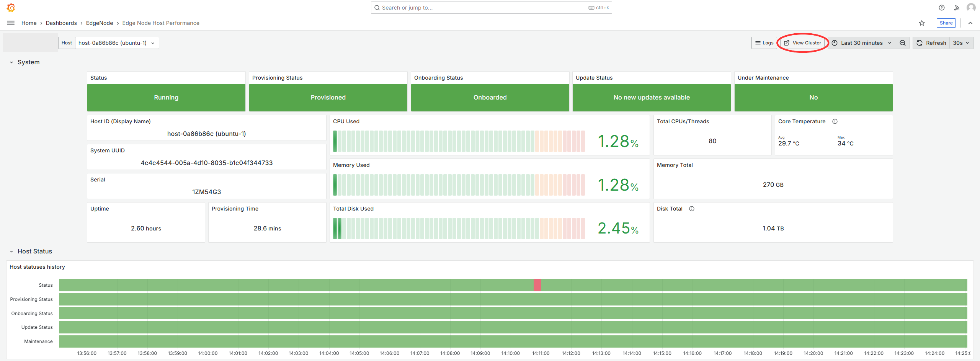Open the help question mark icon
The height and width of the screenshot is (361, 980).
942,8
